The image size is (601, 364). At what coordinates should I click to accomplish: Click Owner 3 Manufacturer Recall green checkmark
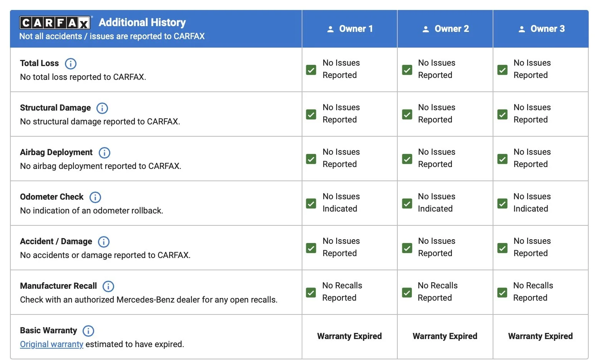(502, 293)
